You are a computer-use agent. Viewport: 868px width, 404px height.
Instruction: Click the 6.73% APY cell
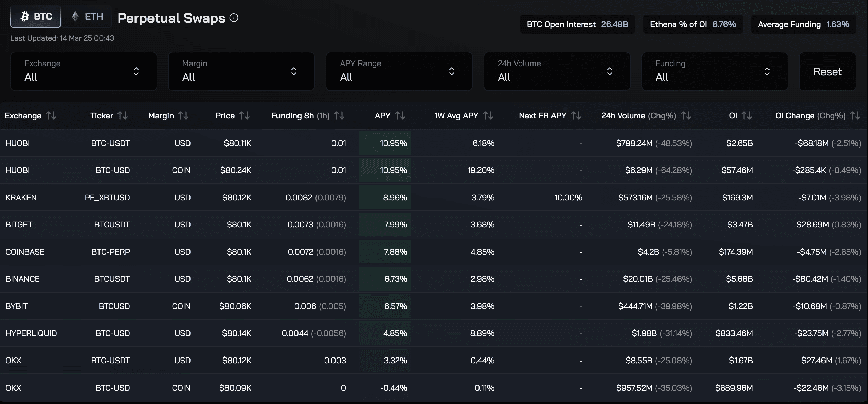click(385, 279)
